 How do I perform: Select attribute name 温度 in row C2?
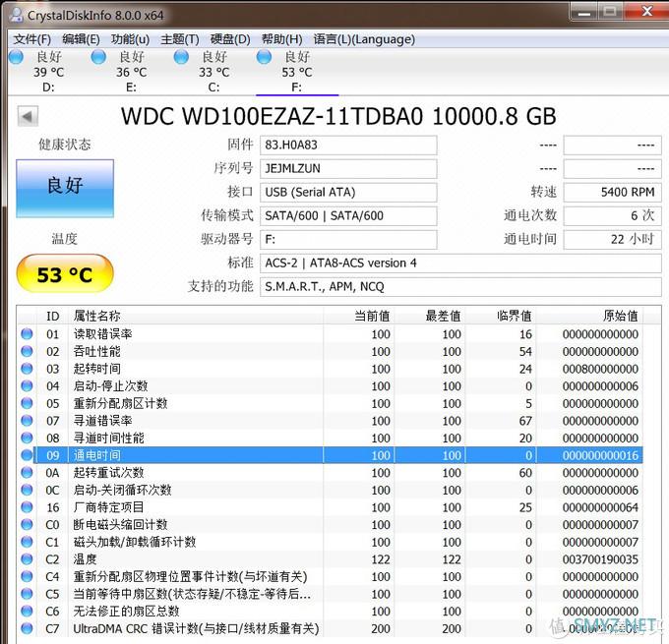click(85, 559)
